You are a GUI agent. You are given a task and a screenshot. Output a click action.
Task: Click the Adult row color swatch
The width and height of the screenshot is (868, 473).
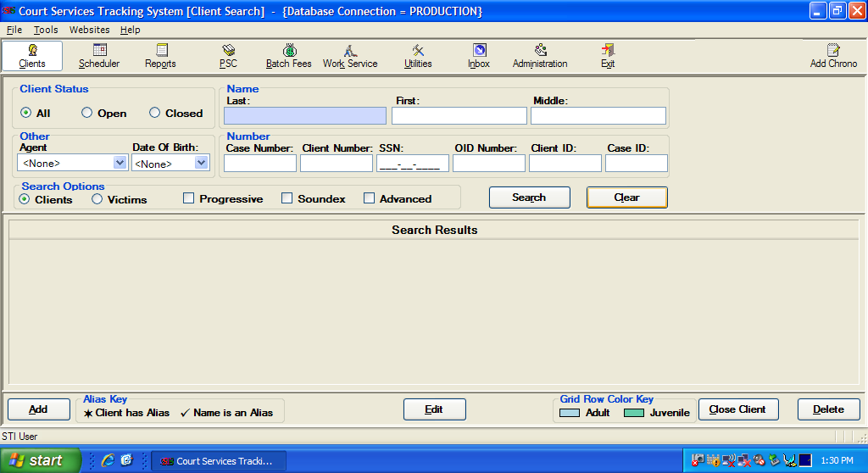570,413
